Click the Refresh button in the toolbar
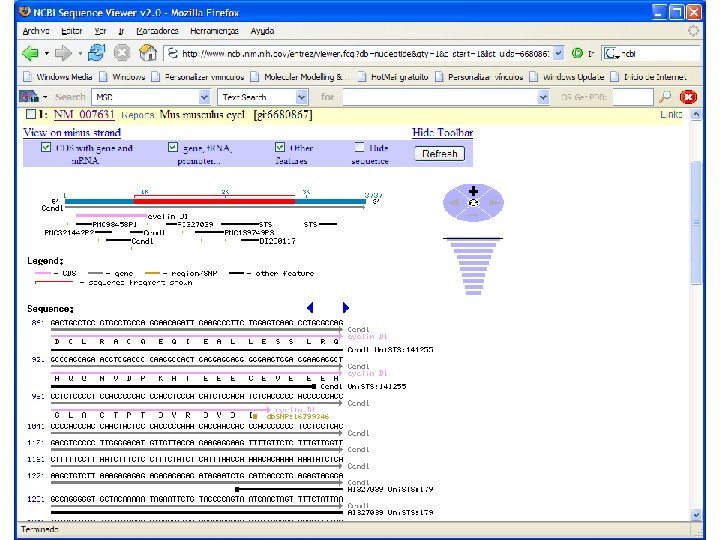720x540 pixels. (439, 154)
